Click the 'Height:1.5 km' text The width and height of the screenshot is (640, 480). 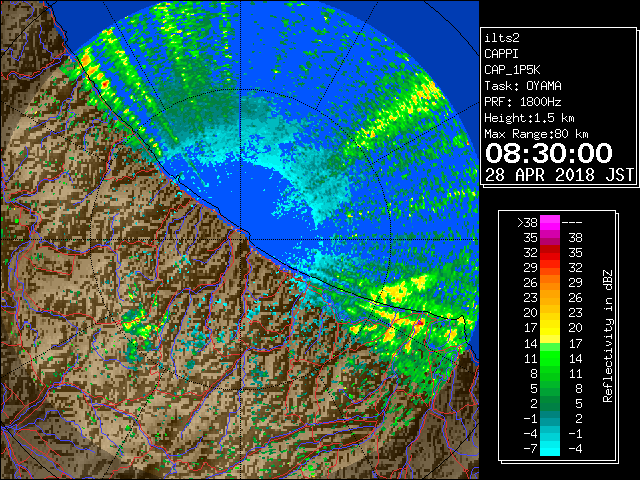(529, 118)
